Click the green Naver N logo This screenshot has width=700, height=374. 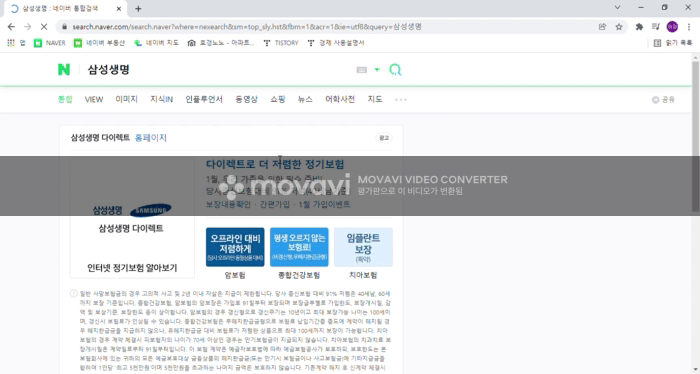click(x=64, y=70)
